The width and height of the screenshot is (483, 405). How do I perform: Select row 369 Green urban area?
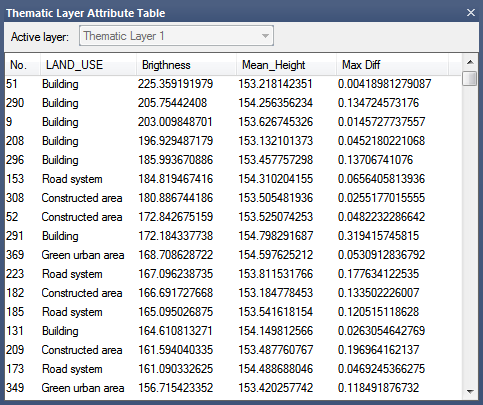pyautogui.click(x=233, y=255)
